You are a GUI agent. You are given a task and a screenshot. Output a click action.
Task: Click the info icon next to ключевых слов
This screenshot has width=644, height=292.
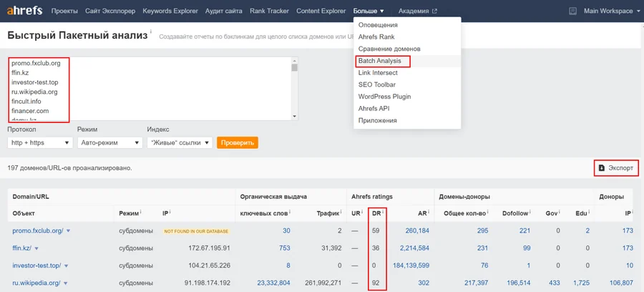point(289,213)
